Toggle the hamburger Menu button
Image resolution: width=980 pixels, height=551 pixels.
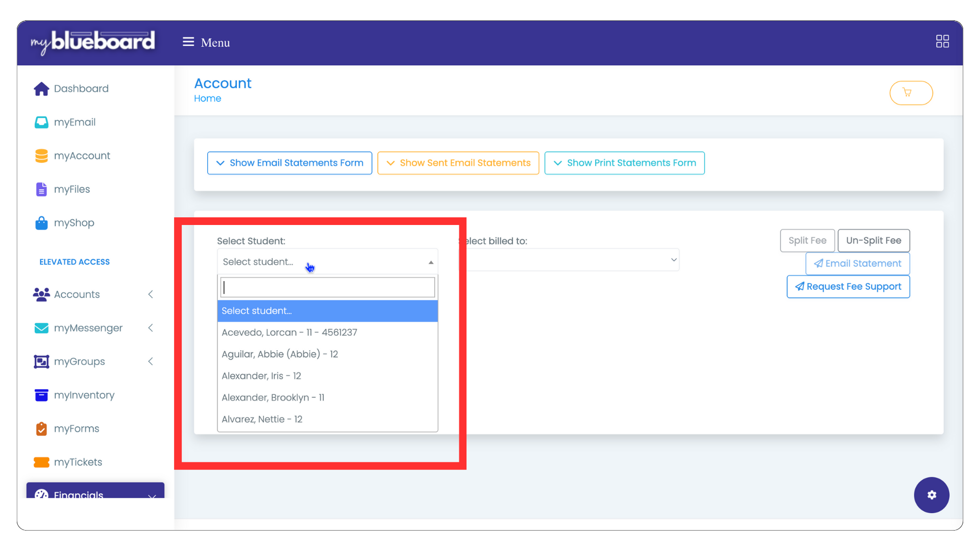tap(188, 42)
